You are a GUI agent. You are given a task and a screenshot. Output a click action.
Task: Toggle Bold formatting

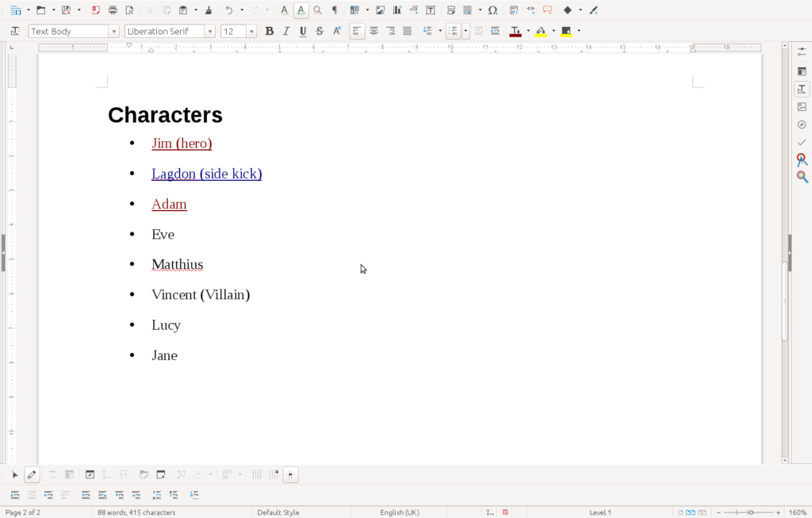269,31
